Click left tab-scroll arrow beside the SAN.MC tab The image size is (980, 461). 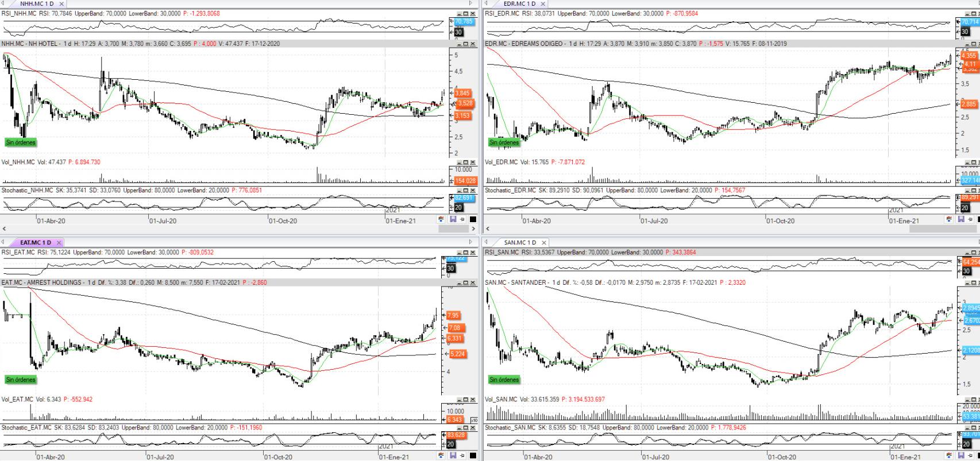coord(487,242)
